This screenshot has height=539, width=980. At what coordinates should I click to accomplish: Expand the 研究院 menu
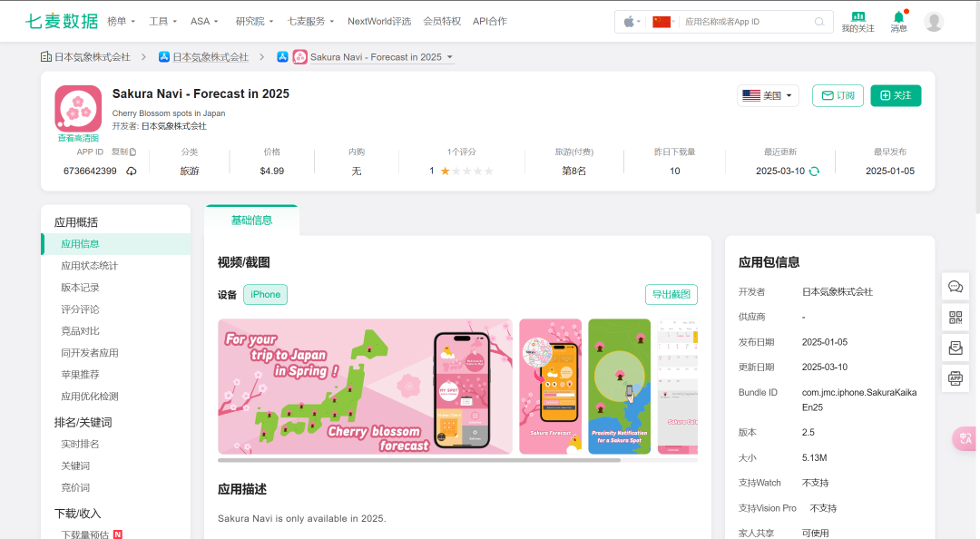click(x=254, y=21)
